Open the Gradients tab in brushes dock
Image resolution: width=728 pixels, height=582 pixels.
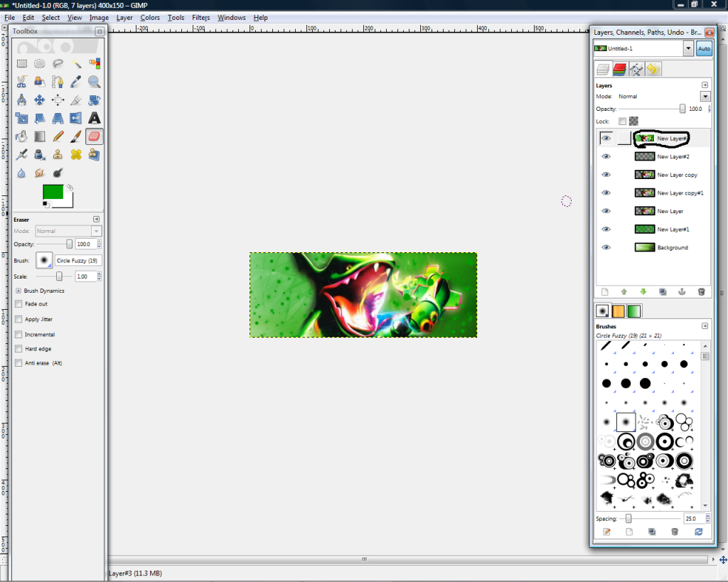[x=633, y=311]
